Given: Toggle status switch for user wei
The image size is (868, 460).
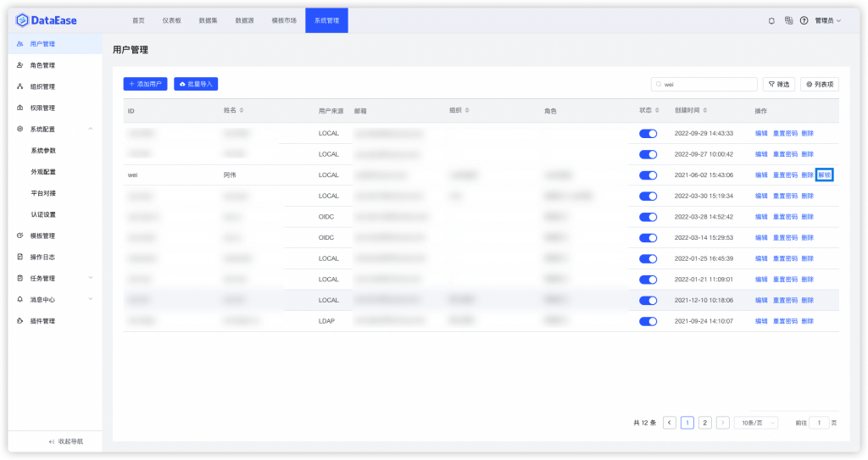Looking at the screenshot, I should tap(648, 175).
